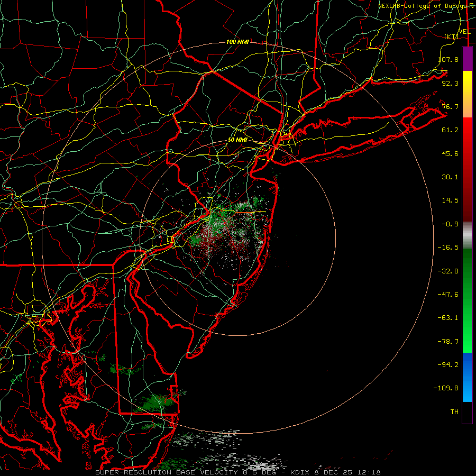Screen dimensions: 476x476
Task: Select the -16.5 scale value
Action: (x=448, y=248)
